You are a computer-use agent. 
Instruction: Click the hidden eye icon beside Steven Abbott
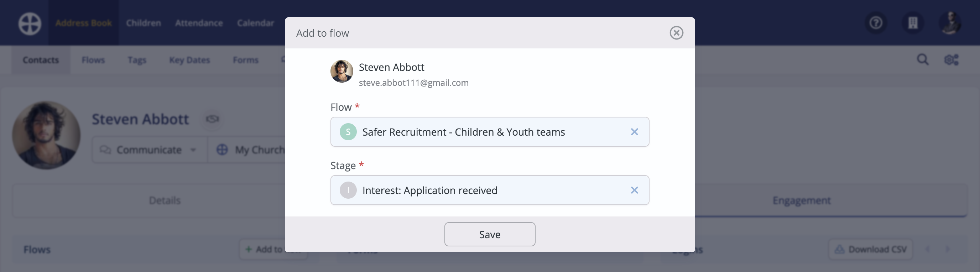pyautogui.click(x=212, y=119)
